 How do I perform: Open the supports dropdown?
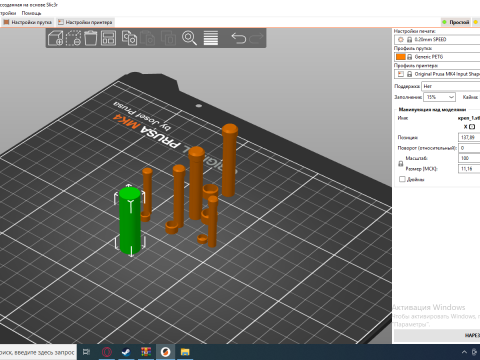[451, 86]
